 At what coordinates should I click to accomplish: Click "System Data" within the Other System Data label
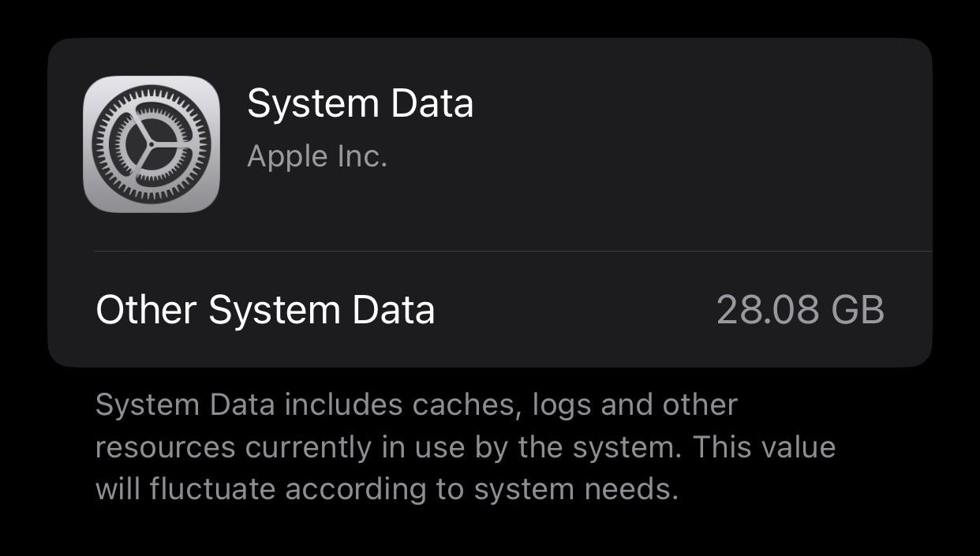(x=321, y=310)
